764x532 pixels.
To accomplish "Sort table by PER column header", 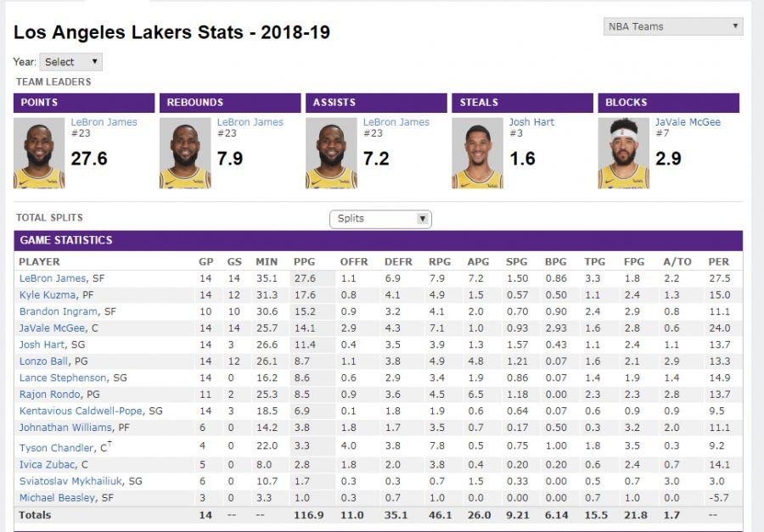I will click(719, 261).
